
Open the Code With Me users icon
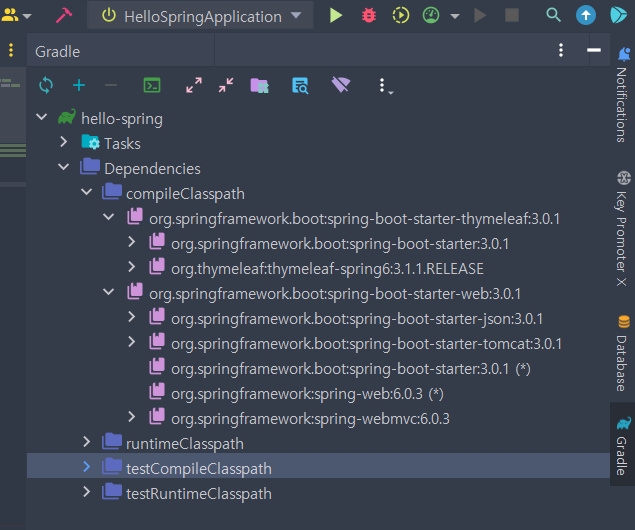[10, 15]
